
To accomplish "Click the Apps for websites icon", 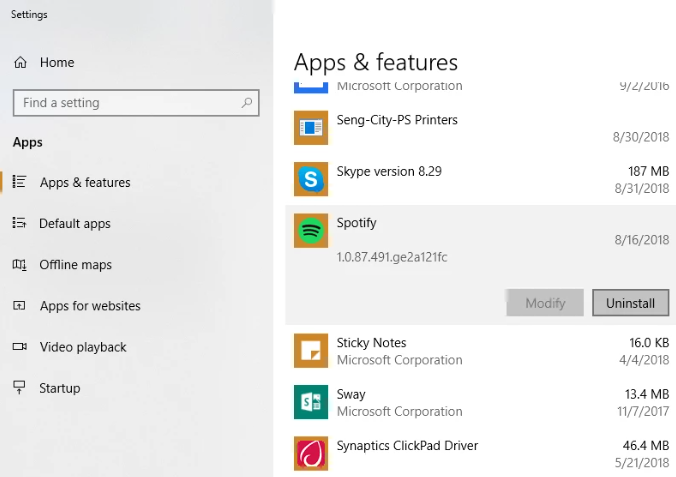I will (19, 306).
